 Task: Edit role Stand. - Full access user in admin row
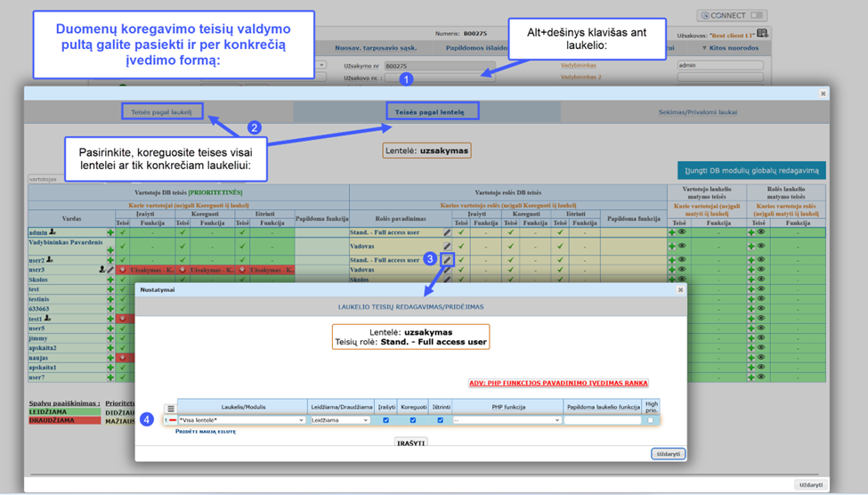[447, 232]
